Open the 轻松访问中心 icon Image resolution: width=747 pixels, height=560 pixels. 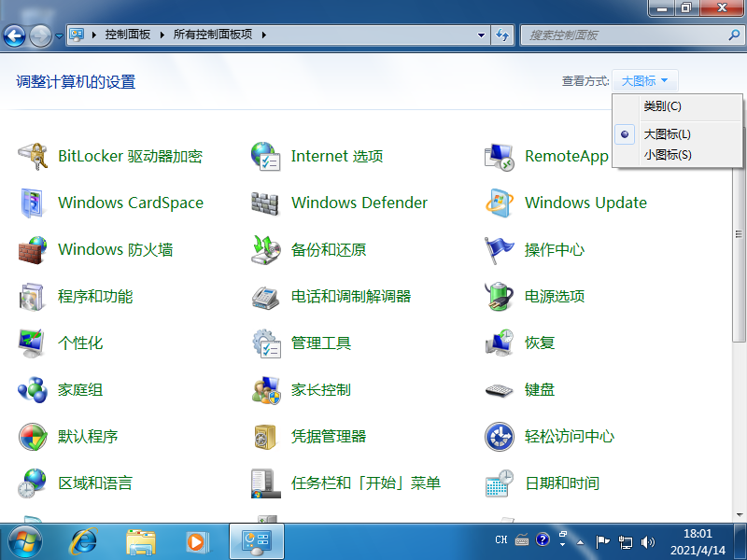pyautogui.click(x=500, y=437)
